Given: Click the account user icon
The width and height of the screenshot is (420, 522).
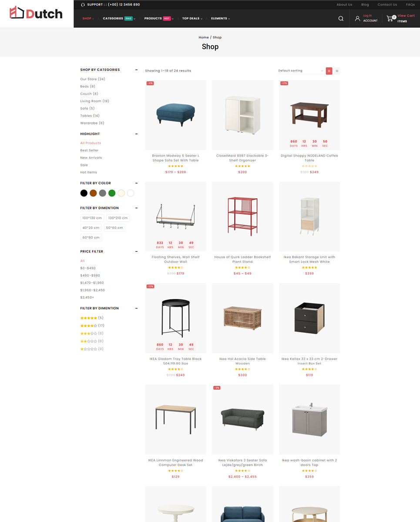Looking at the screenshot, I should pyautogui.click(x=357, y=18).
